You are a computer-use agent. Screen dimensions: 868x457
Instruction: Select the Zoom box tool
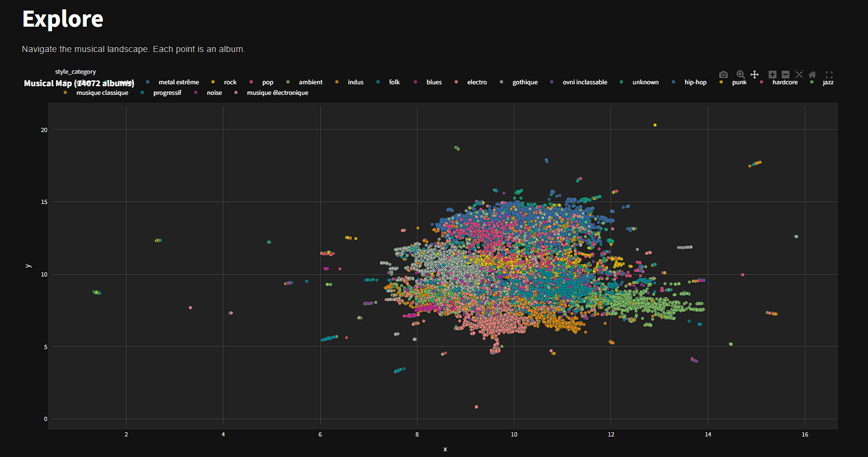click(x=740, y=74)
